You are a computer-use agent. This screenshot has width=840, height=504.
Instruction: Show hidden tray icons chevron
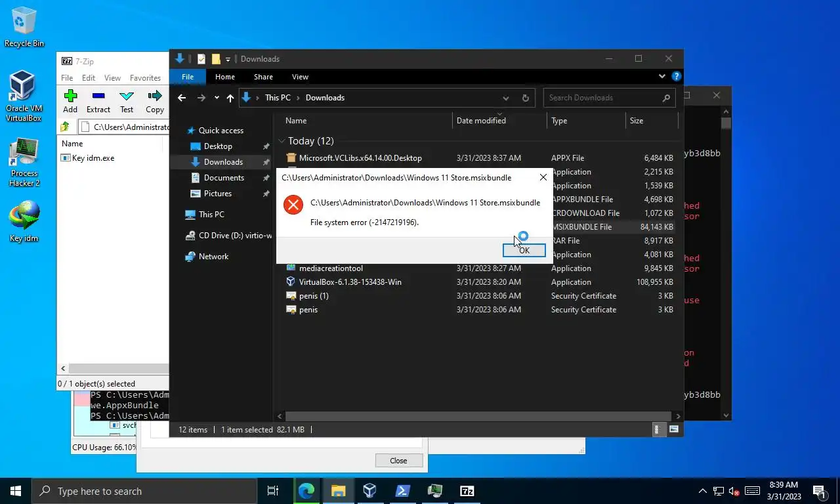tap(702, 491)
